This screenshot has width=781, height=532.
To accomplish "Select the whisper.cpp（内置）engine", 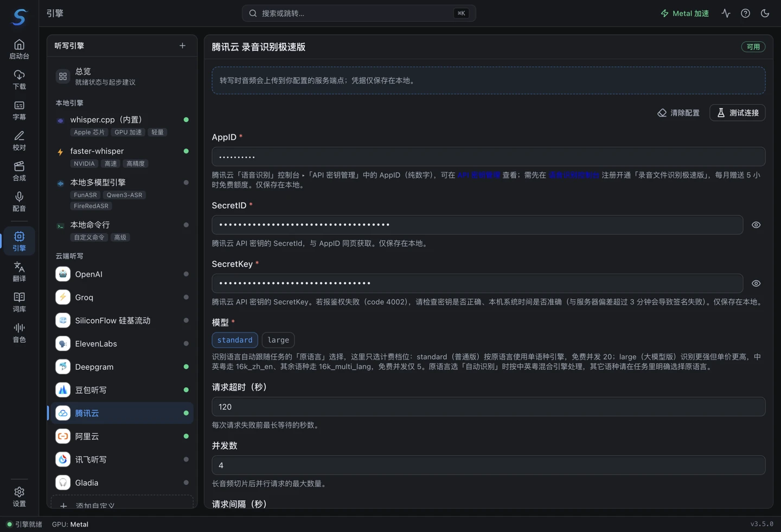I will tap(122, 125).
